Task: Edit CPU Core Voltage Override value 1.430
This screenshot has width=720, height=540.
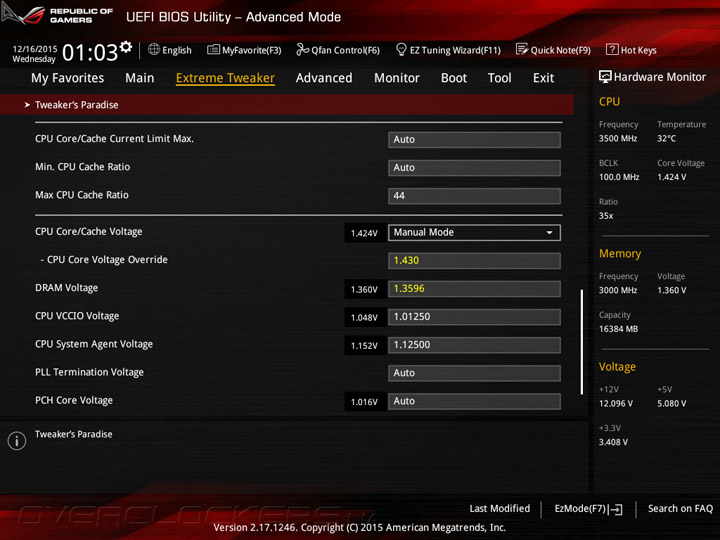Action: coord(474,260)
